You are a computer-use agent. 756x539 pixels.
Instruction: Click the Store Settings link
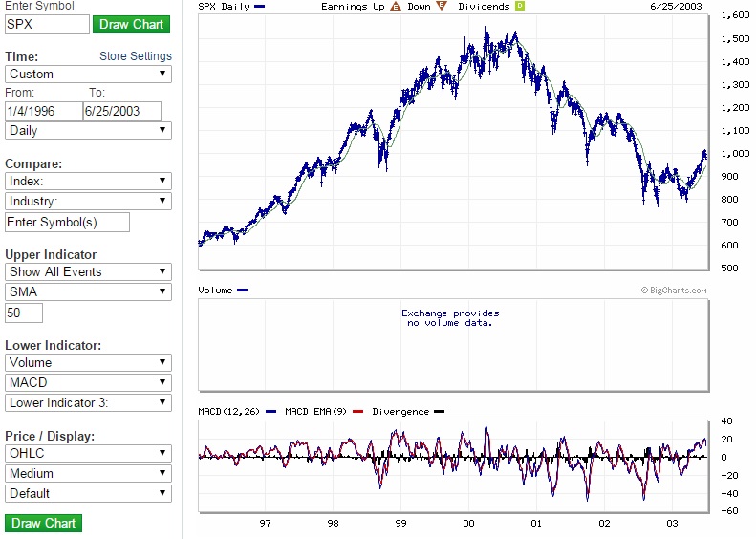click(136, 56)
